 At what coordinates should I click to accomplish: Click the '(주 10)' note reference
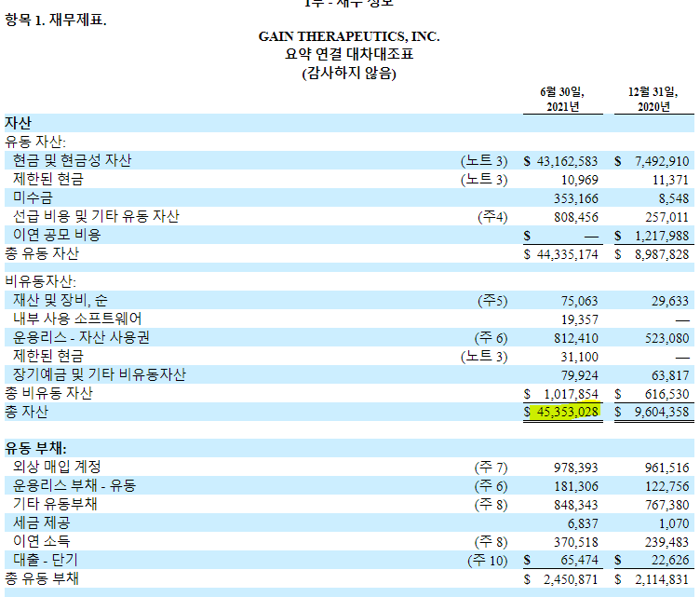click(488, 561)
